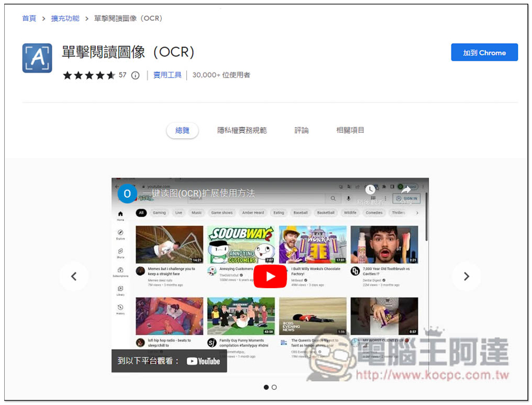Click the rating info circle icon
The height and width of the screenshot is (405, 532).
click(135, 75)
